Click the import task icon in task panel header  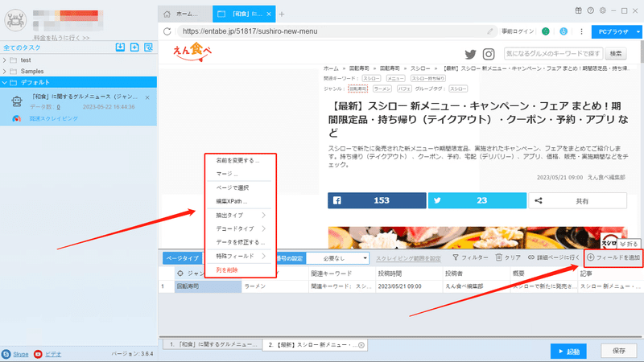tap(120, 47)
